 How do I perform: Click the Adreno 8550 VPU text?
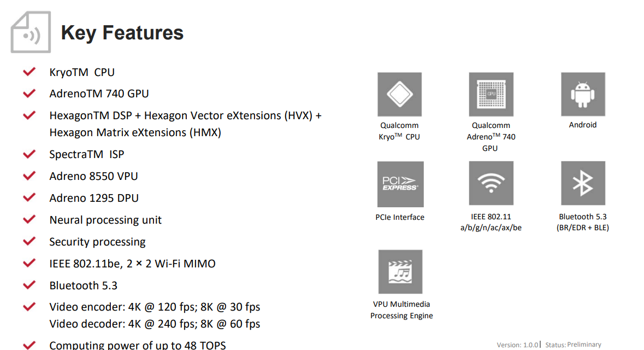[93, 176]
